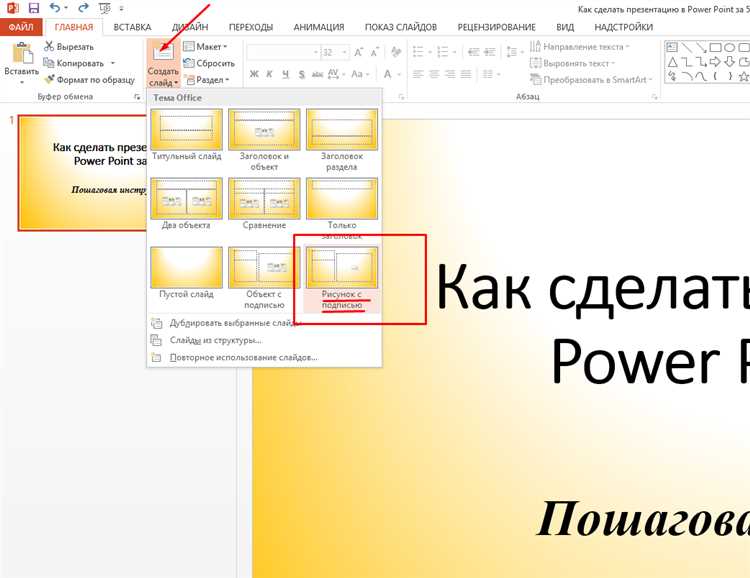
Task: Apply numbered list
Action: coord(443,52)
